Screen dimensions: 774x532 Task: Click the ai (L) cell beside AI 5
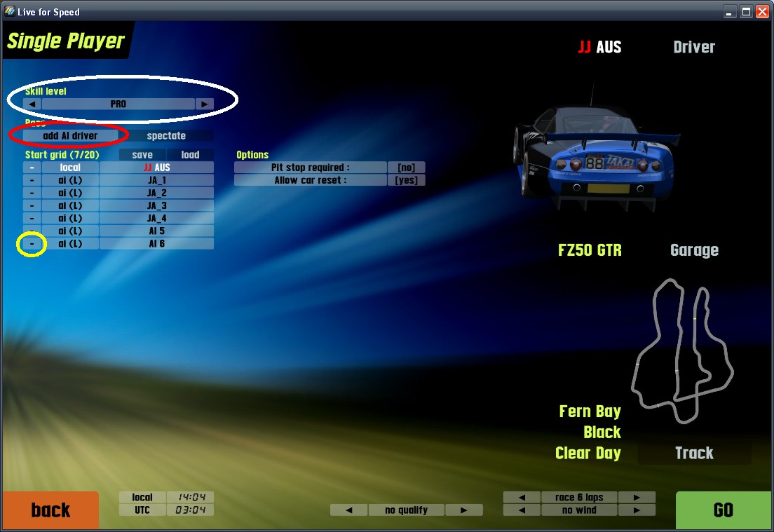70,231
